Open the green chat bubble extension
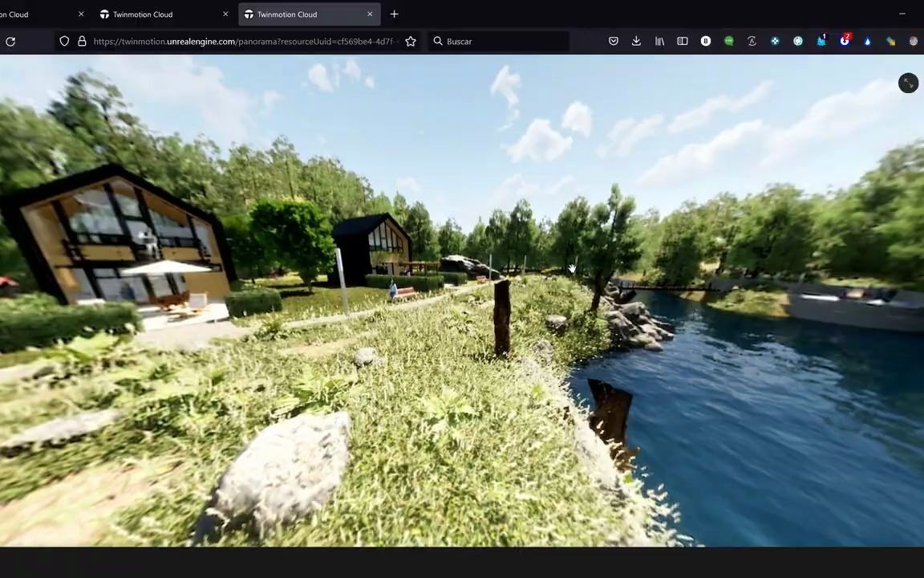Screen dimensions: 924x578 [x=729, y=41]
